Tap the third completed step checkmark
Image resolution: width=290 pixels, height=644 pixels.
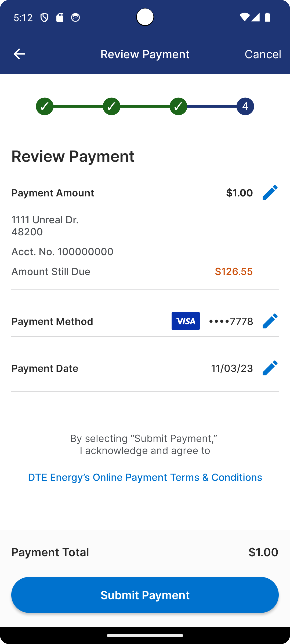pyautogui.click(x=178, y=107)
